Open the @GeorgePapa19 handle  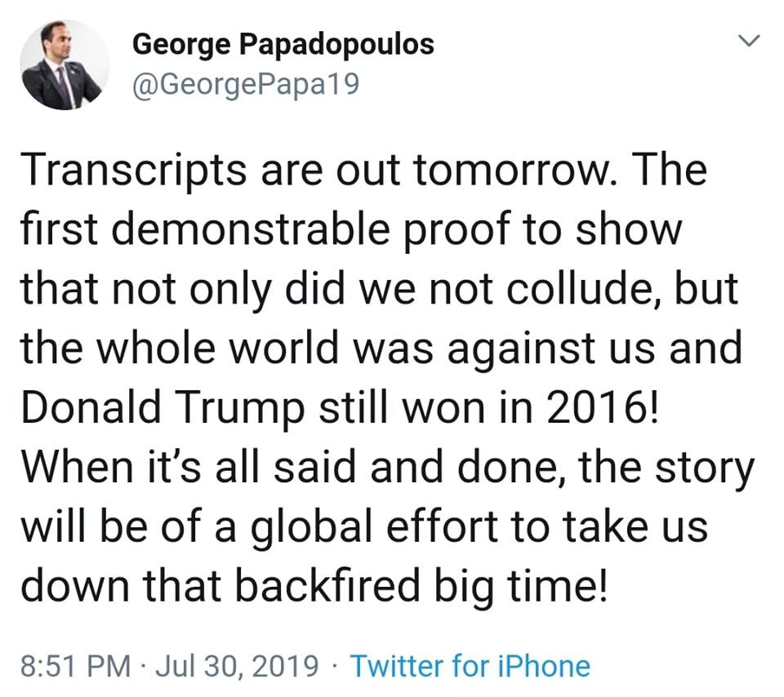click(x=244, y=84)
